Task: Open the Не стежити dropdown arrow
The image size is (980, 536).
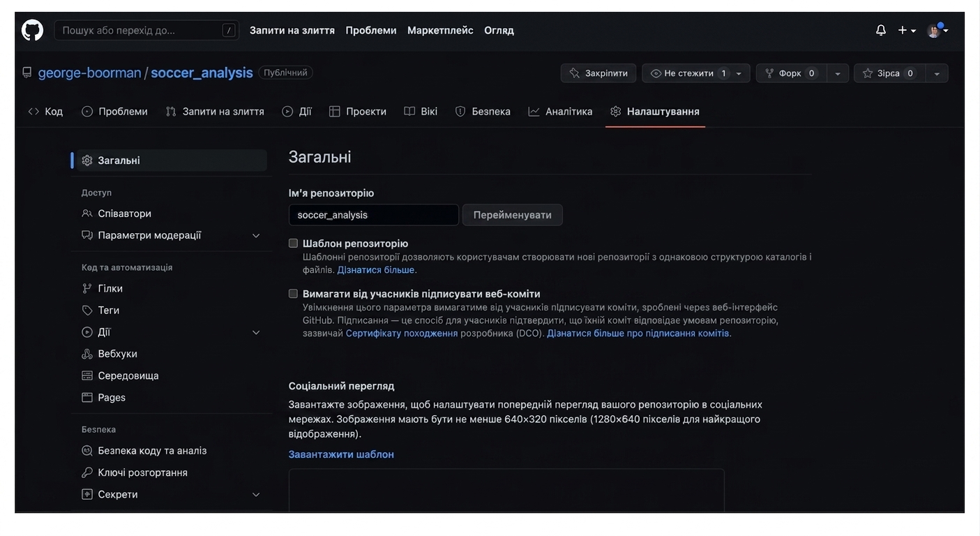Action: pos(739,73)
